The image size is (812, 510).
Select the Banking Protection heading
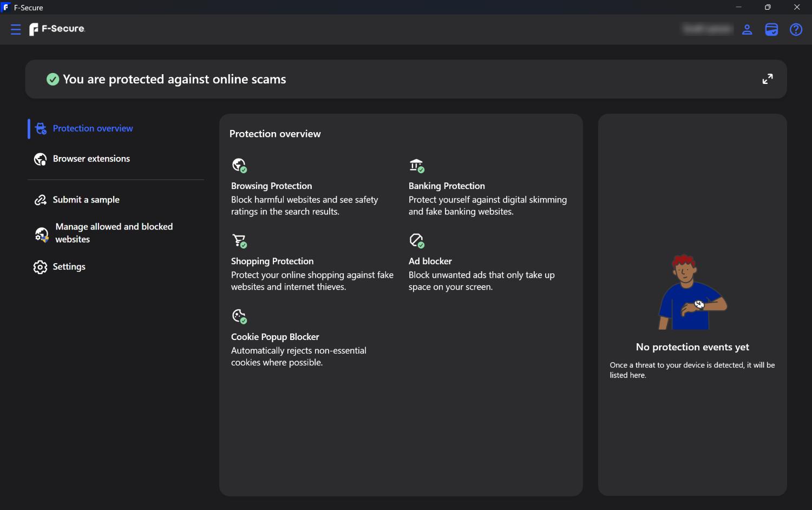click(x=447, y=186)
